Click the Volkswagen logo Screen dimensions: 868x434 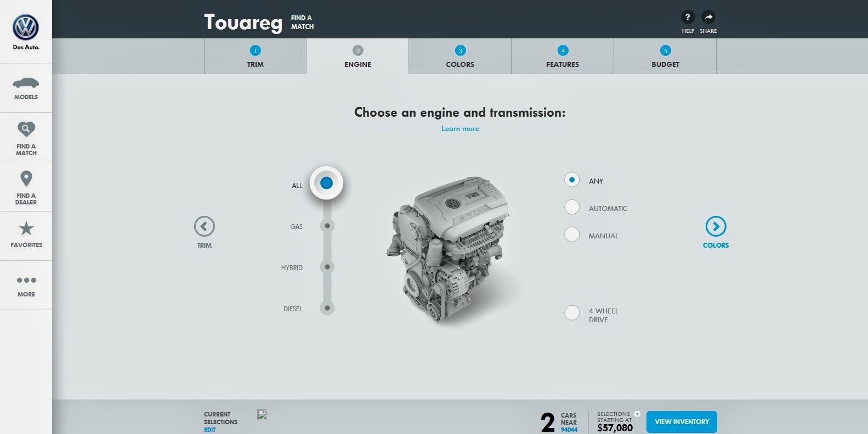click(26, 27)
